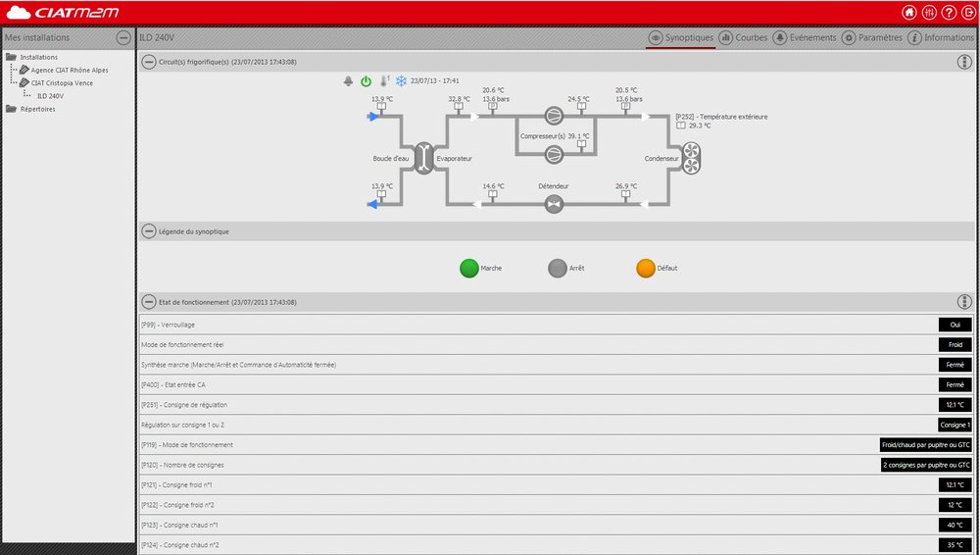Click the Evaporateur heat exchanger icon
Viewport: 980px width, 555px height.
point(423,158)
